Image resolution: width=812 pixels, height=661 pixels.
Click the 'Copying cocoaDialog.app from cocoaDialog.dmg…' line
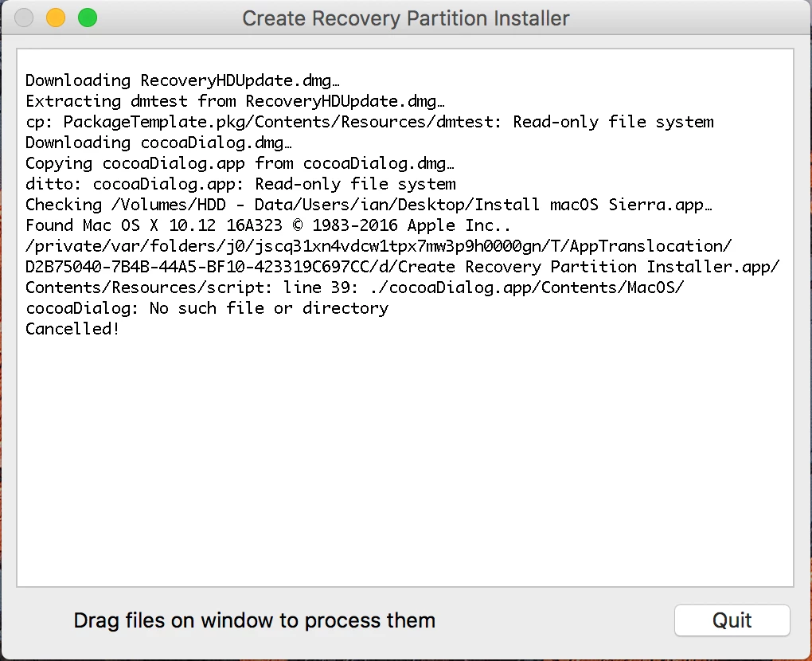240,163
